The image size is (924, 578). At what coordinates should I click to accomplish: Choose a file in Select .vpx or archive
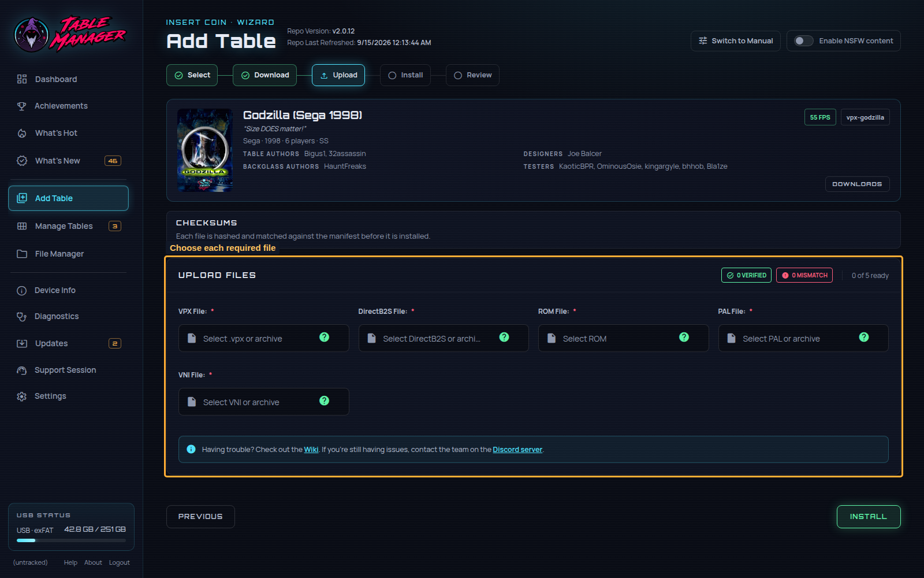[x=264, y=338]
